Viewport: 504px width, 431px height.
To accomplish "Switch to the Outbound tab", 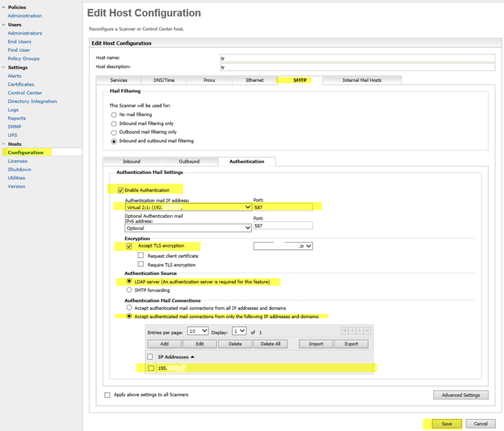I will [189, 161].
